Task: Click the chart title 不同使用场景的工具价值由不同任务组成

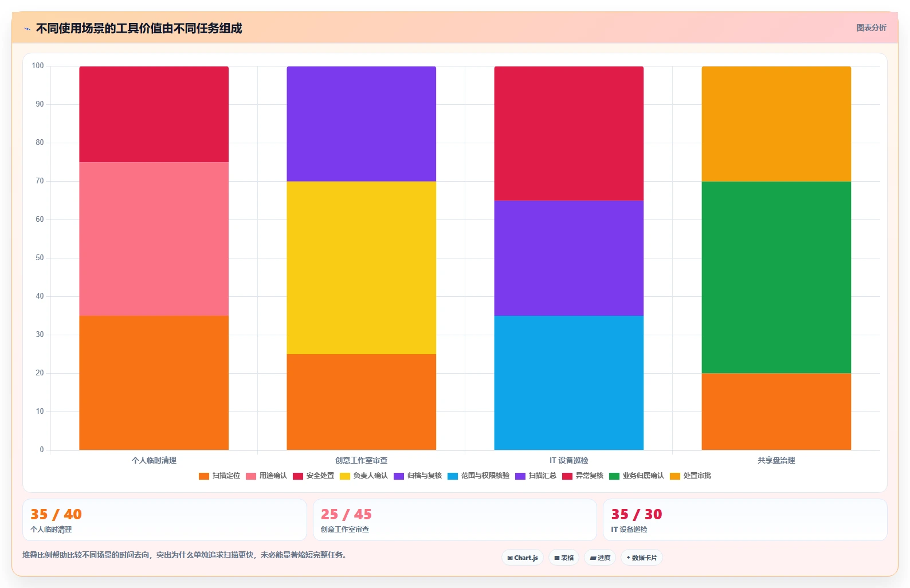Action: tap(139, 28)
